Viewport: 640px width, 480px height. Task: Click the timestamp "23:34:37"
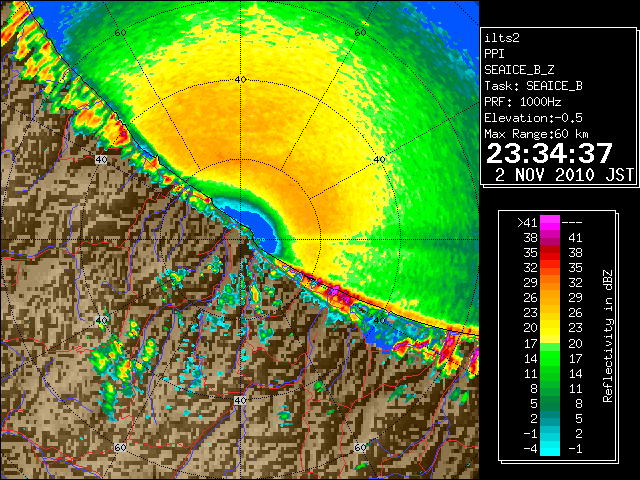pyautogui.click(x=549, y=153)
